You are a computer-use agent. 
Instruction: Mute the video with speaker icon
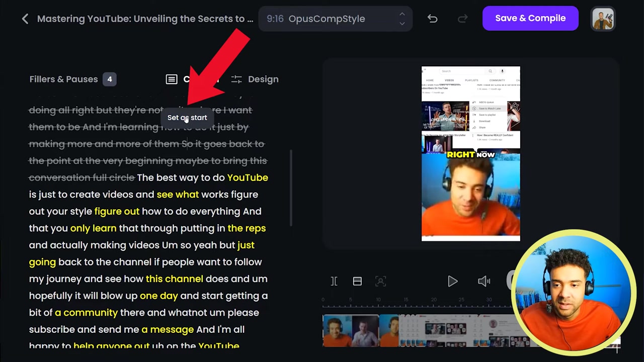click(484, 281)
